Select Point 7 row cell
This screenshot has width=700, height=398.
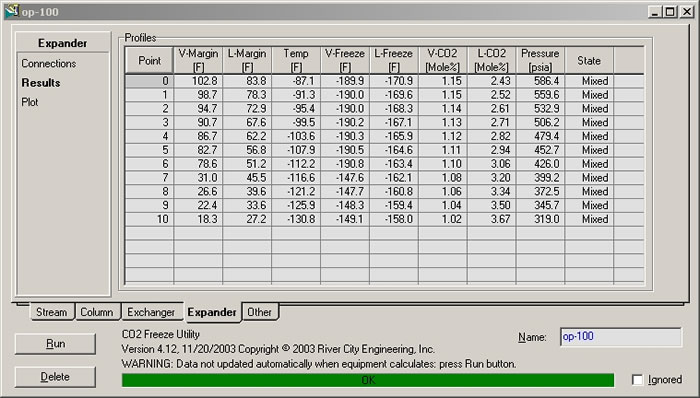(x=149, y=178)
